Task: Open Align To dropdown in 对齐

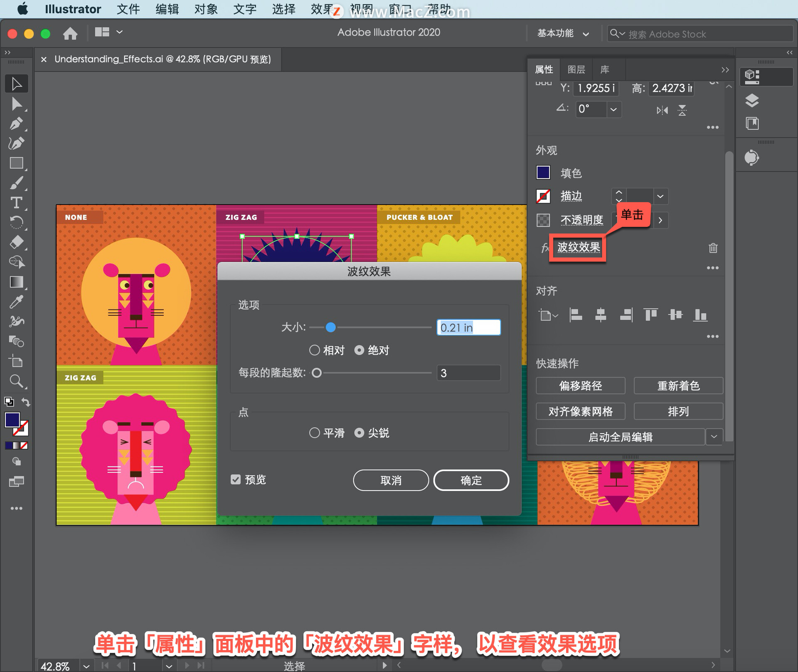Action: [x=549, y=315]
